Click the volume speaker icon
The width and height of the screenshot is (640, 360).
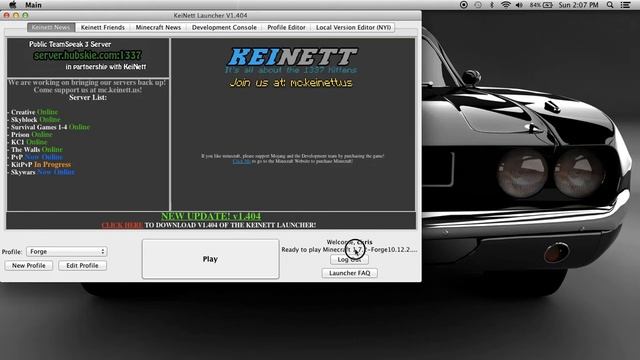click(519, 5)
